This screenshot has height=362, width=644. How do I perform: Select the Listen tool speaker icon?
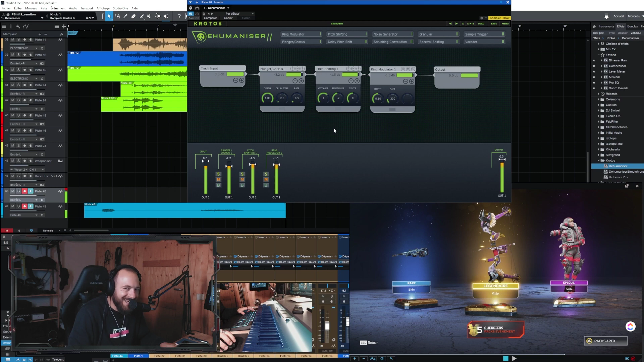(x=165, y=16)
